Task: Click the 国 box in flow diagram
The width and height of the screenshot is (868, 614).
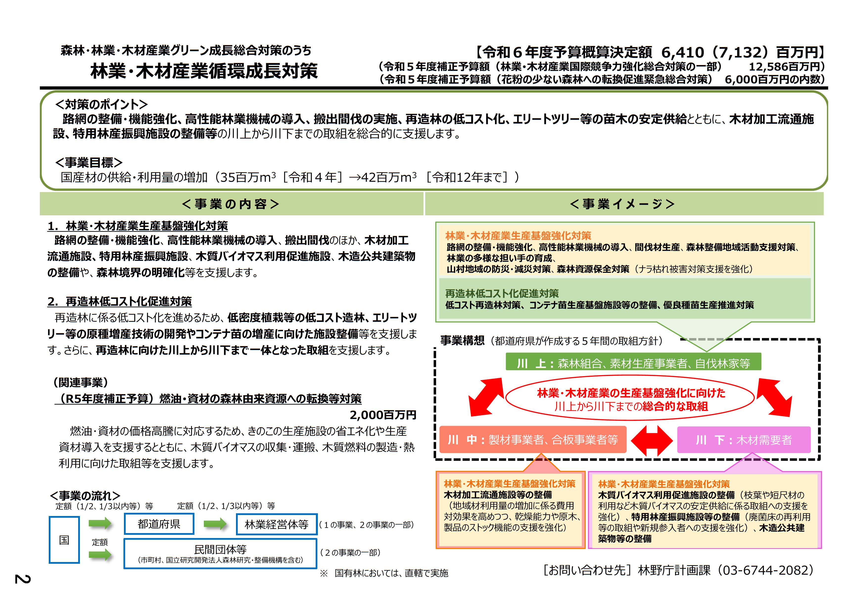Action: (x=64, y=540)
